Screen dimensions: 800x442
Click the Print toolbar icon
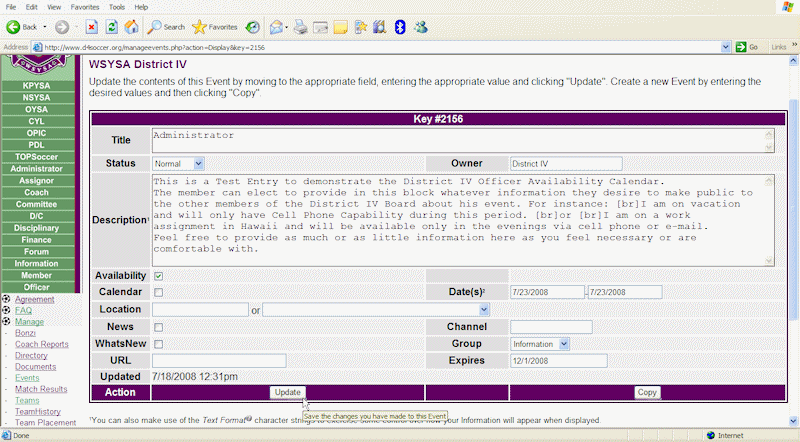tap(300, 27)
